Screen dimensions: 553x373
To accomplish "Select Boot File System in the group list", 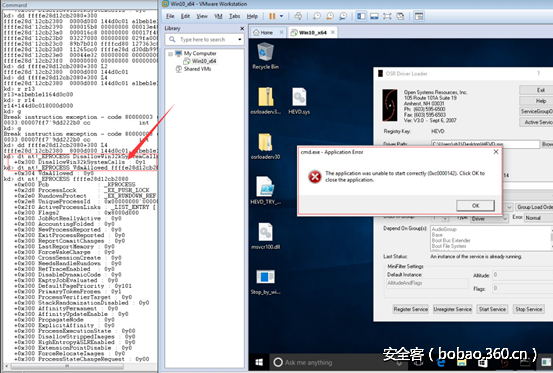I will coord(449,246).
